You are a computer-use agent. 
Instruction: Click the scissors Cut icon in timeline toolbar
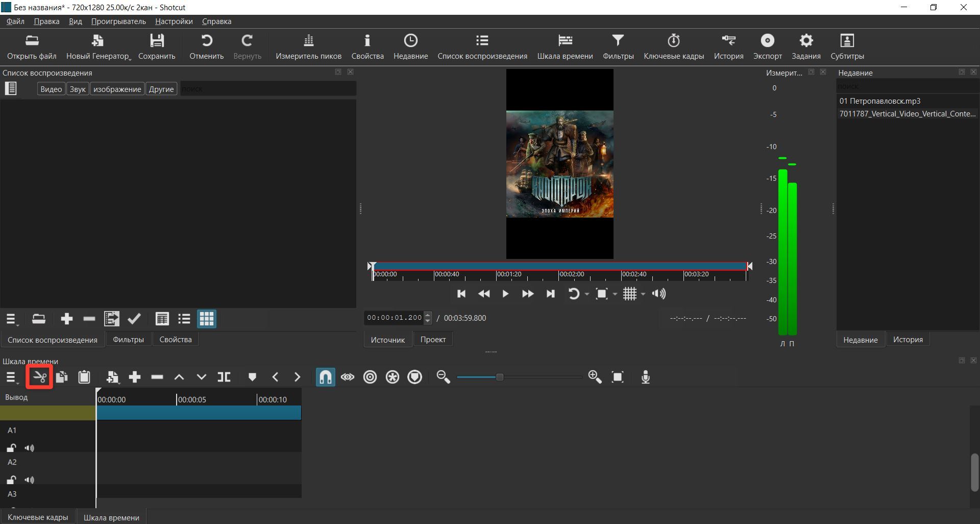coord(39,377)
